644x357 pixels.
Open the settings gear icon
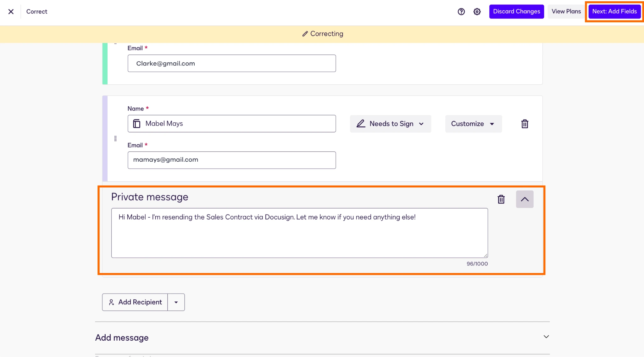[477, 12]
